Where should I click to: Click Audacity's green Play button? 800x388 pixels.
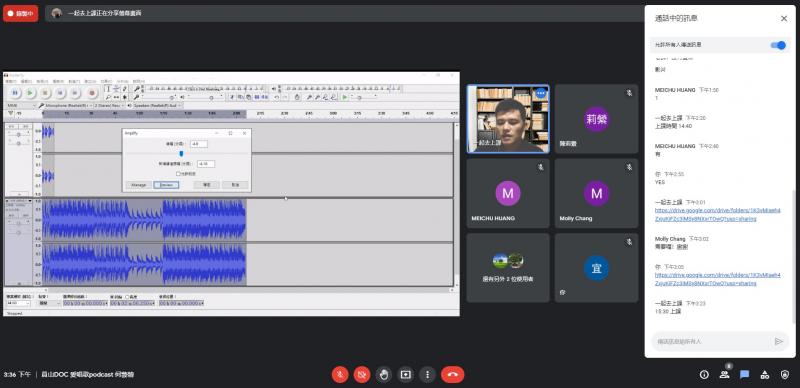pyautogui.click(x=30, y=93)
